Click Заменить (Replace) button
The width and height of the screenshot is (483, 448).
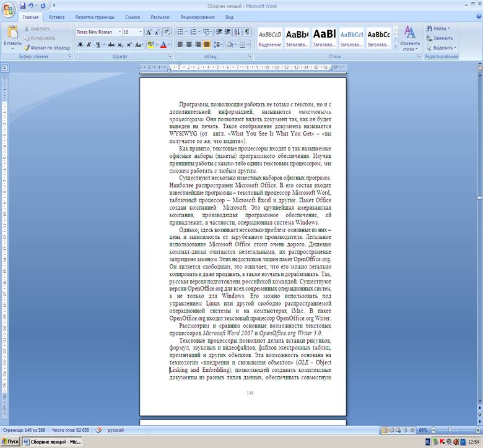point(440,38)
